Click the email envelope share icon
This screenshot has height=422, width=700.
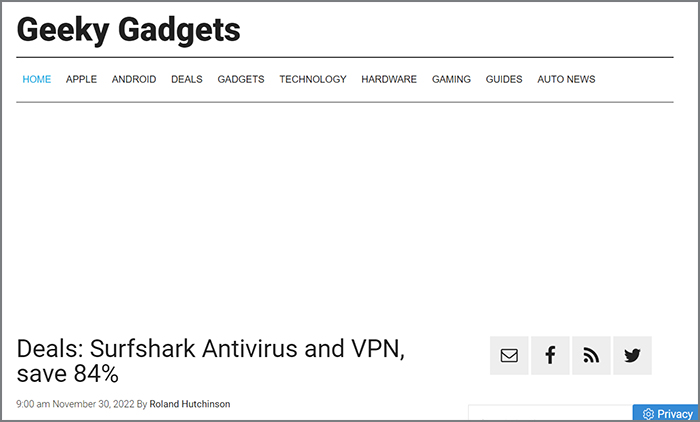509,355
